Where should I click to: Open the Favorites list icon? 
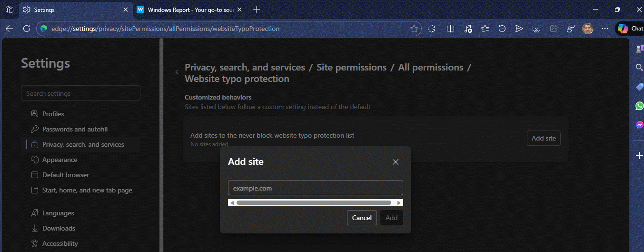(x=485, y=29)
